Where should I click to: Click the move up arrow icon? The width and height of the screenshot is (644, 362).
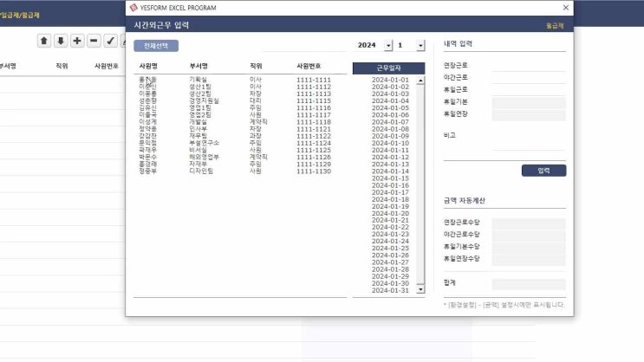click(x=44, y=41)
